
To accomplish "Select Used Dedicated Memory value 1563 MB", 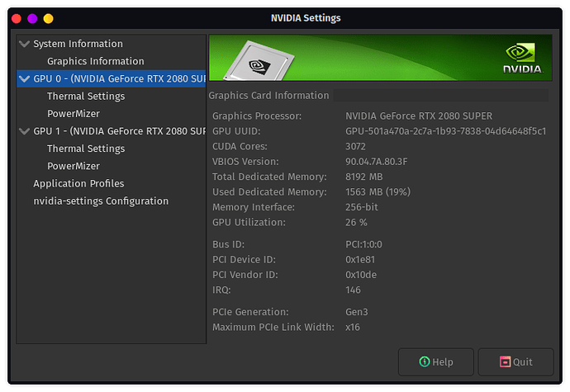I will pyautogui.click(x=378, y=191).
